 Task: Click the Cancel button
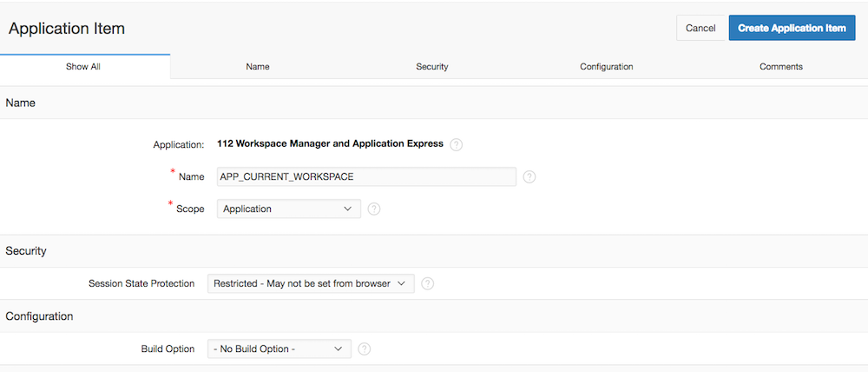[x=700, y=28]
